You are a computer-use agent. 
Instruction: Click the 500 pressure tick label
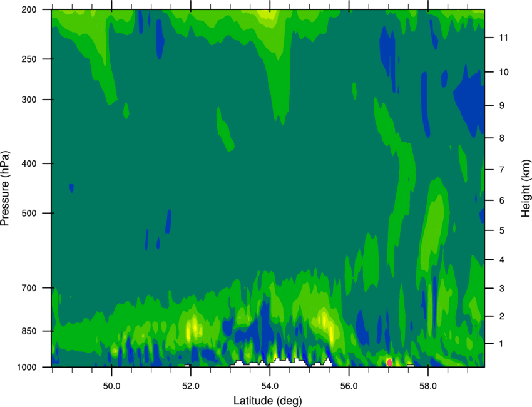(29, 213)
